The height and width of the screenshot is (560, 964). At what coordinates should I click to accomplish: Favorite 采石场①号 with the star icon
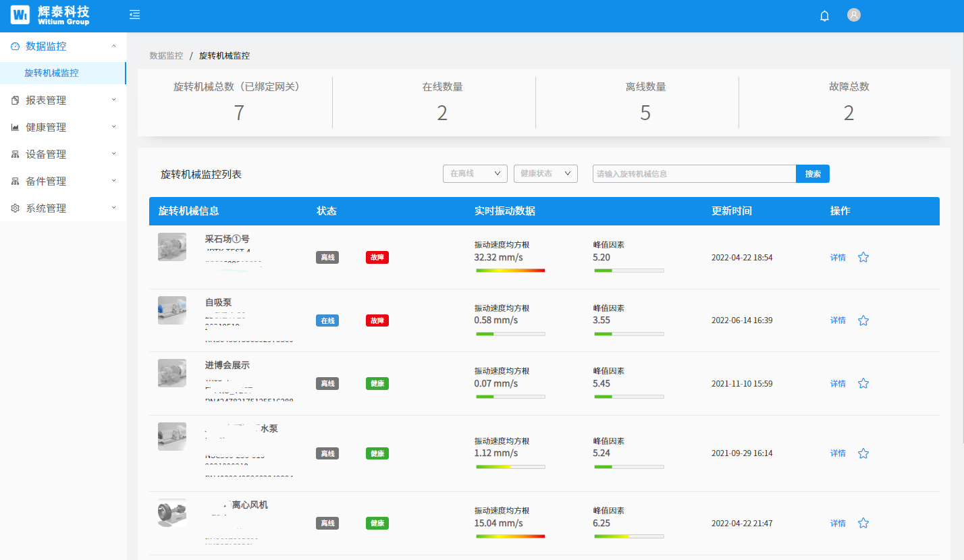tap(863, 257)
